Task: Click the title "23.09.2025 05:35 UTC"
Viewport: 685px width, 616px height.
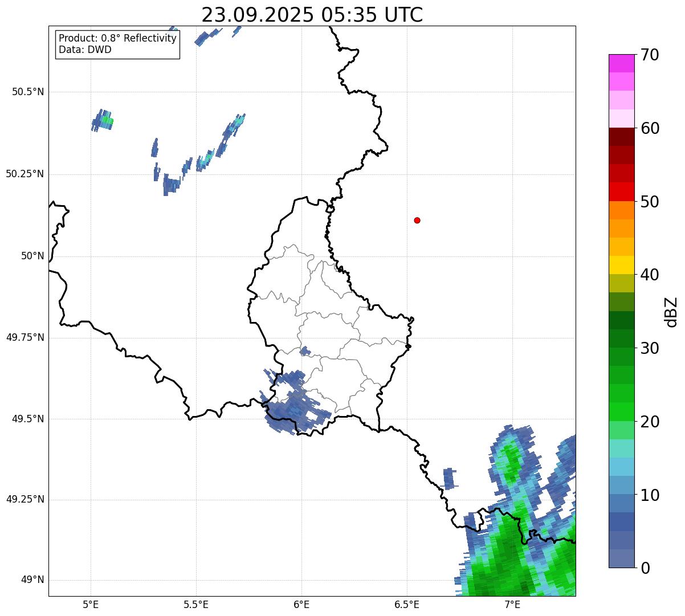Action: click(312, 15)
